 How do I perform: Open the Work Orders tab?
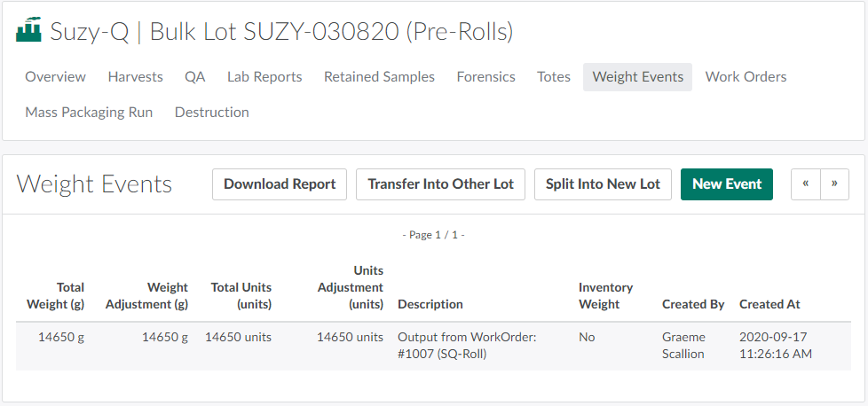[x=746, y=77]
